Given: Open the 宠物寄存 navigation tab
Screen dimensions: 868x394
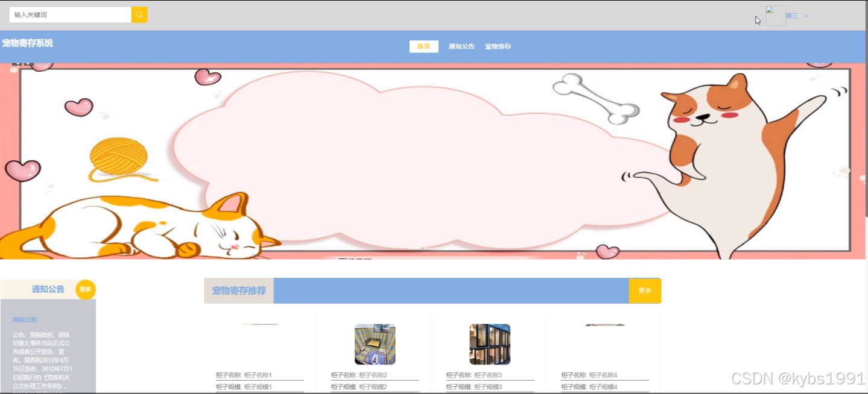Looking at the screenshot, I should (498, 46).
